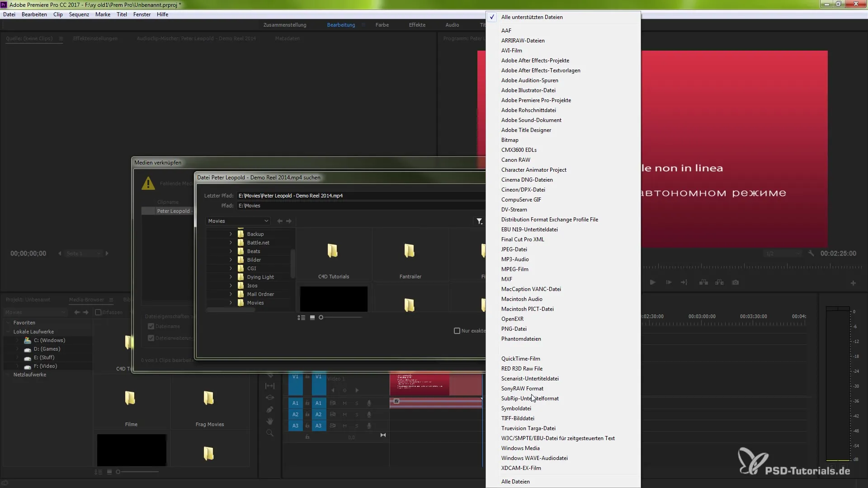Click the Pfad input field E:\Movies
The height and width of the screenshot is (488, 868).
click(x=361, y=206)
